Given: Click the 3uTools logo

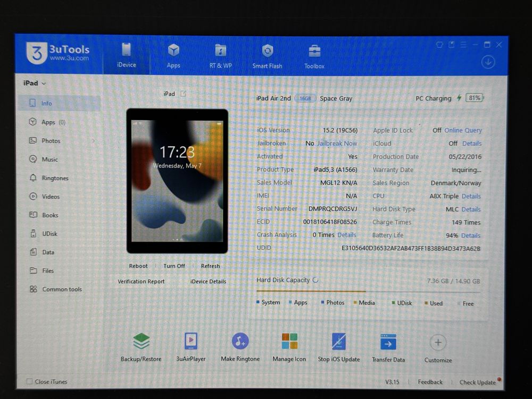Looking at the screenshot, I should [57, 53].
